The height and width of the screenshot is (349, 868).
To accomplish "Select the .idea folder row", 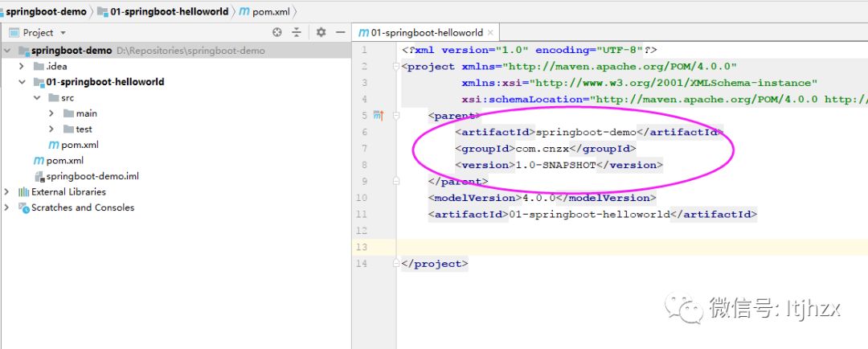I will click(x=56, y=66).
